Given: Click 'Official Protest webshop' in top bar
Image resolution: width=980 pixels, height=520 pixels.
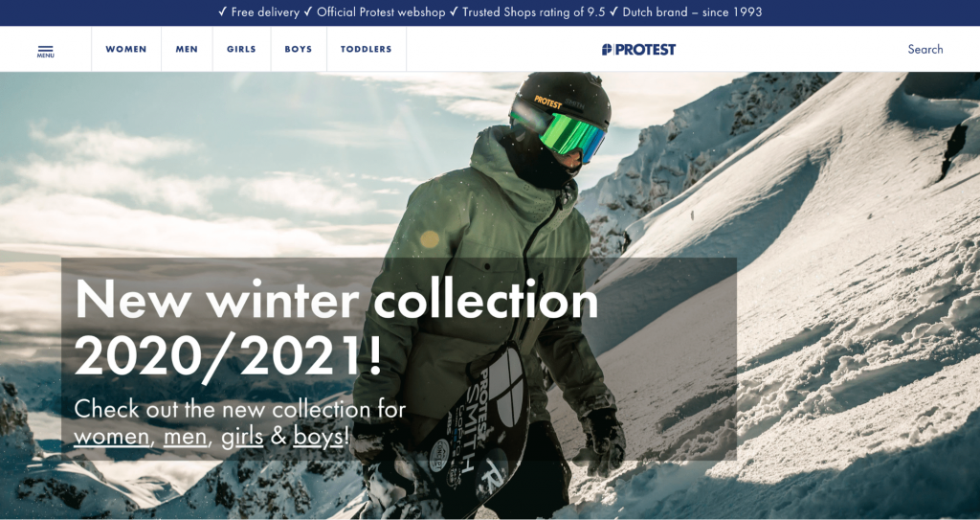Looking at the screenshot, I should click(374, 11).
